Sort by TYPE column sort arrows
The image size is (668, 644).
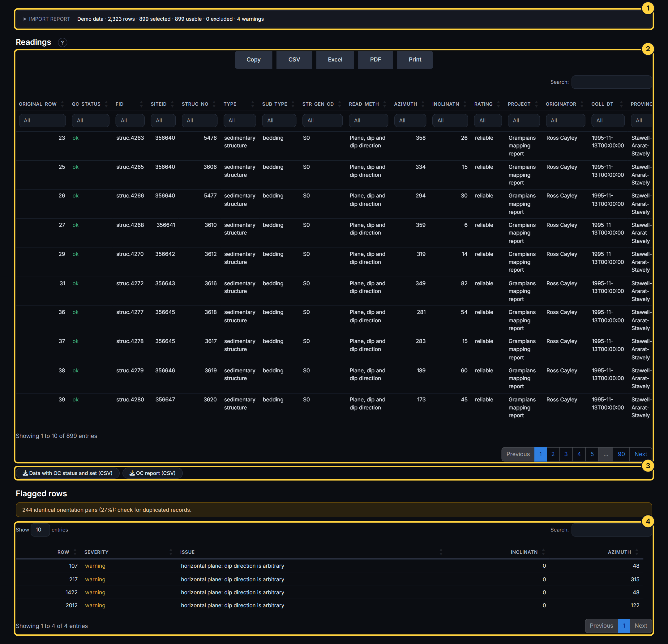[x=253, y=104]
